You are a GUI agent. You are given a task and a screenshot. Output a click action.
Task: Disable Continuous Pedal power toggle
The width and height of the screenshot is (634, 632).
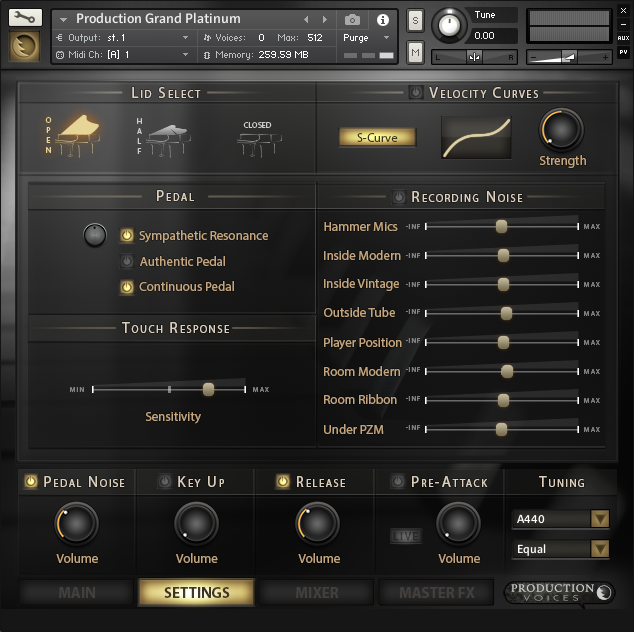(127, 287)
